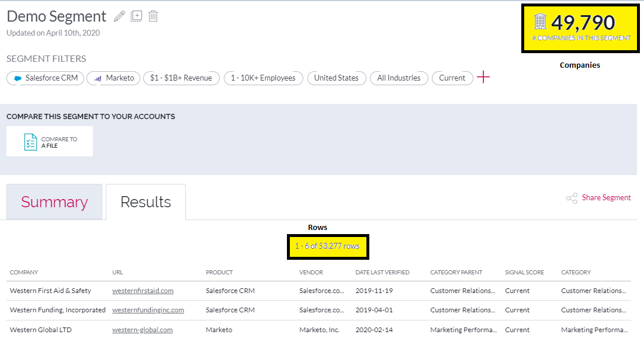Visit the western-global.com URL
Viewport: 644px width, 352px height.
tap(142, 330)
